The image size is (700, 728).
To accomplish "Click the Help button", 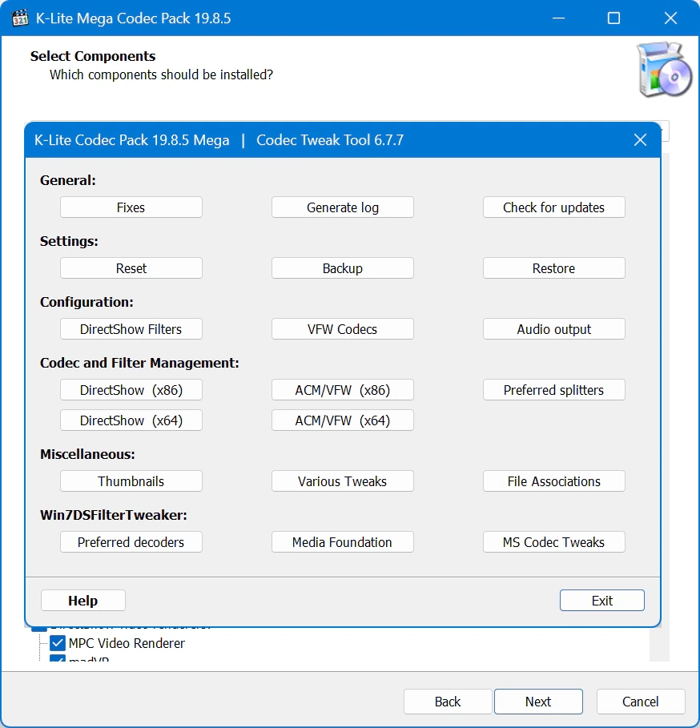I will 83,601.
